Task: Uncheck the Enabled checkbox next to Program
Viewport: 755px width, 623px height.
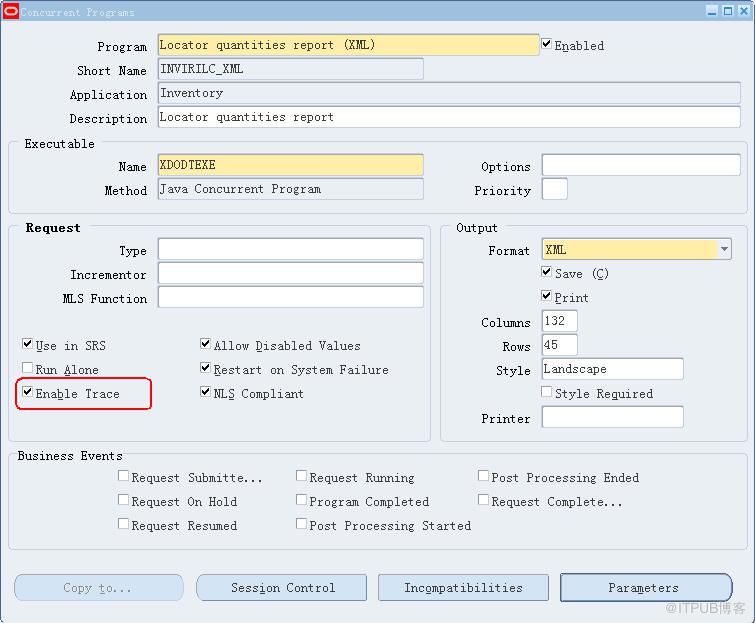Action: point(547,45)
